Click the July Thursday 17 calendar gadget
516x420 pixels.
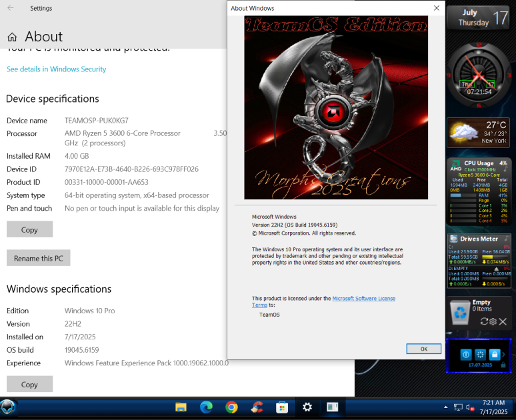pos(478,18)
